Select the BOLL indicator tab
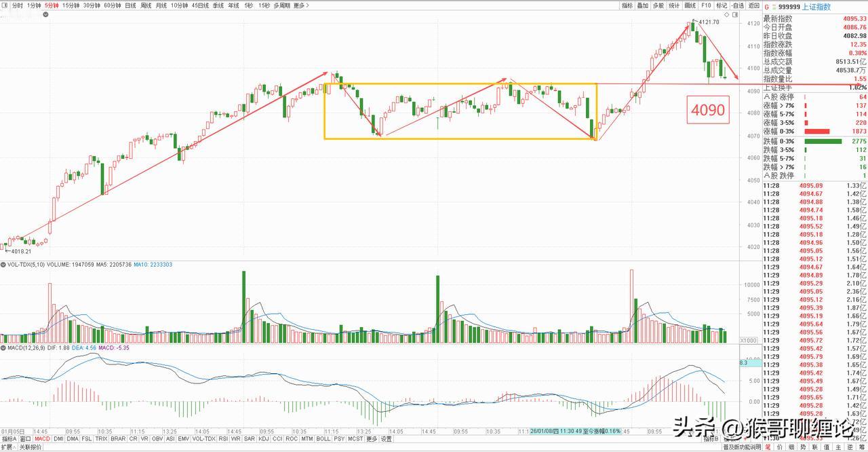The width and height of the screenshot is (868, 452). [x=323, y=439]
